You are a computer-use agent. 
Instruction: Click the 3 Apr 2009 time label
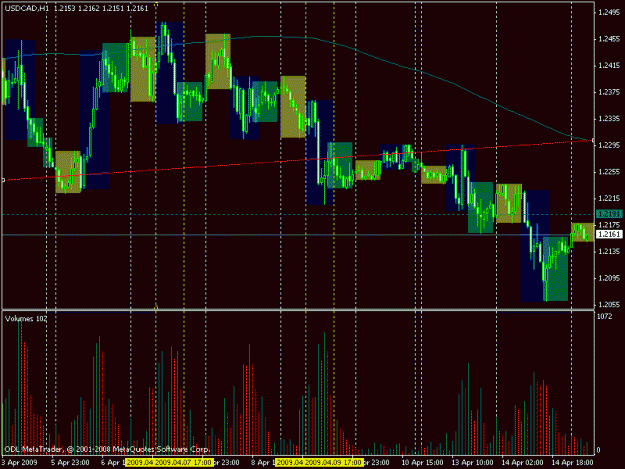click(x=19, y=463)
